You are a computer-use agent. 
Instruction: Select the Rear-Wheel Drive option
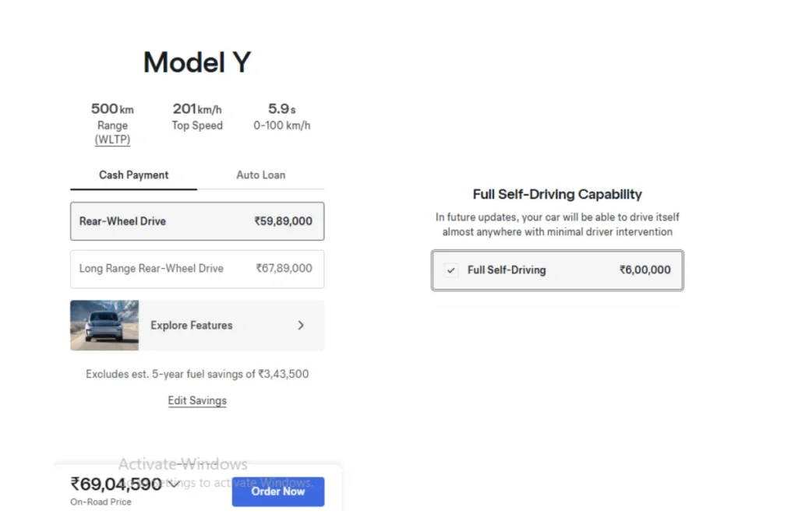tap(197, 221)
